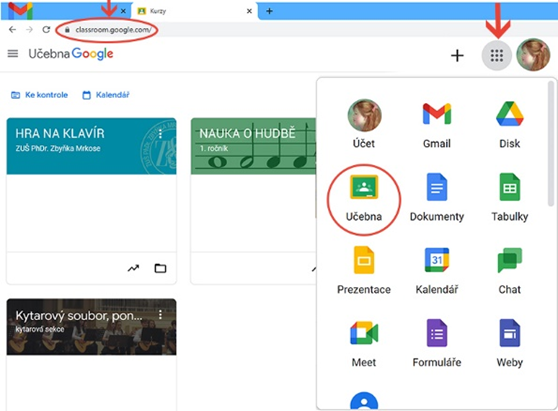Open the Gmail browser tab
The width and height of the screenshot is (558, 411).
[66, 11]
